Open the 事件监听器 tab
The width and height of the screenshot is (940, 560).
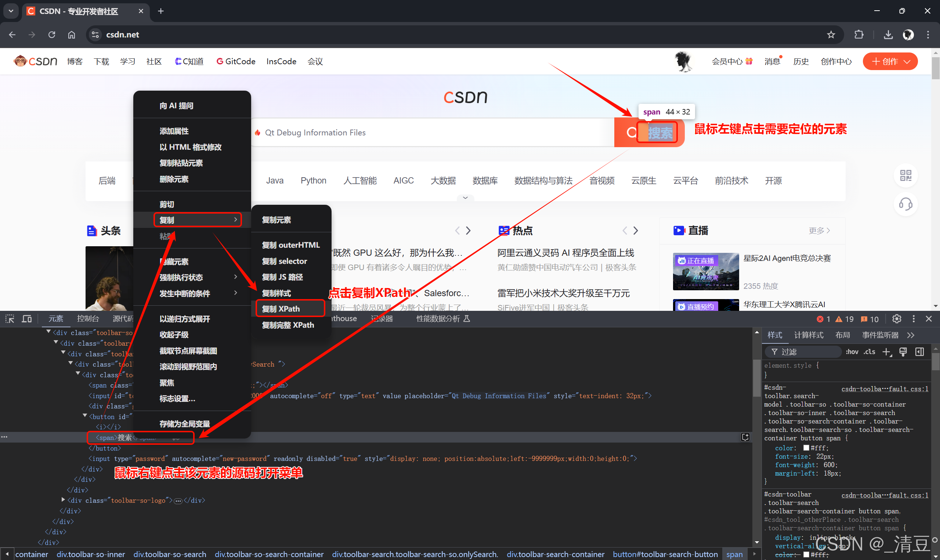(880, 335)
